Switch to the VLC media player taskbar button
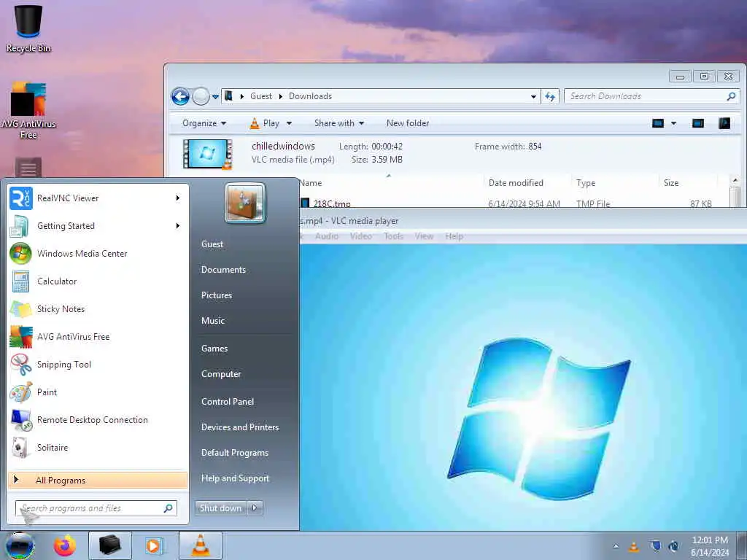This screenshot has width=747, height=560. pyautogui.click(x=201, y=545)
